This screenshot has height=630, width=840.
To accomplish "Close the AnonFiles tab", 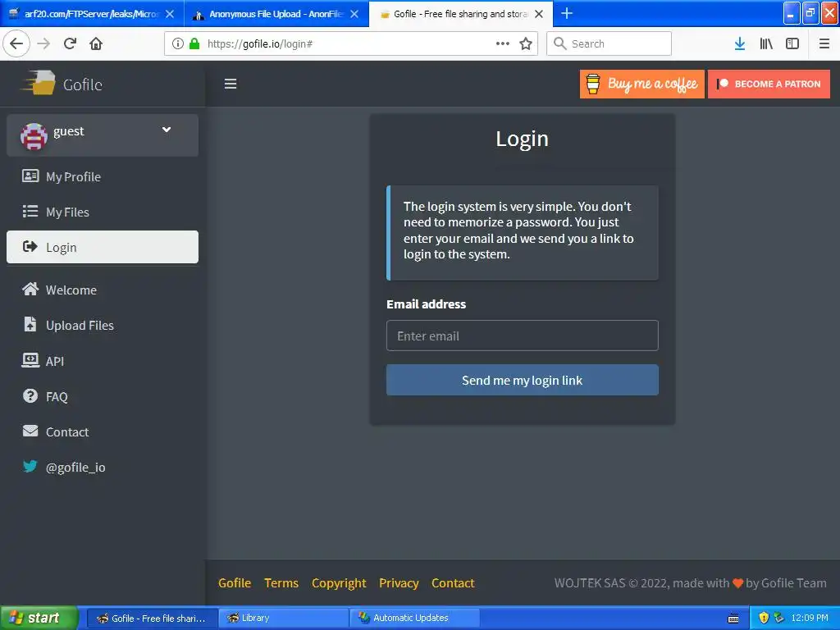I will tap(354, 14).
